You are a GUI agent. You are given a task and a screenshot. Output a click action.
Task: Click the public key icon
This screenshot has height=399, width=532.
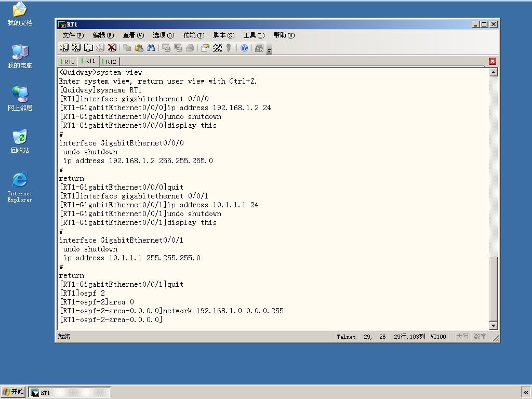pyautogui.click(x=229, y=48)
